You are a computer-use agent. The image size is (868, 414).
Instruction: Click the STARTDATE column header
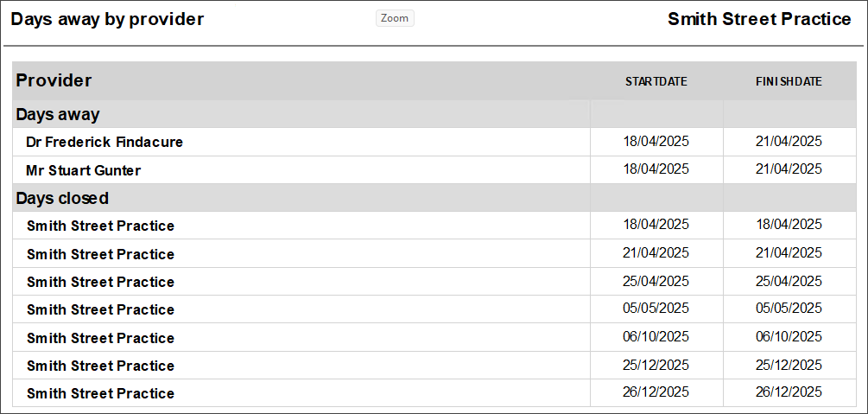656,81
